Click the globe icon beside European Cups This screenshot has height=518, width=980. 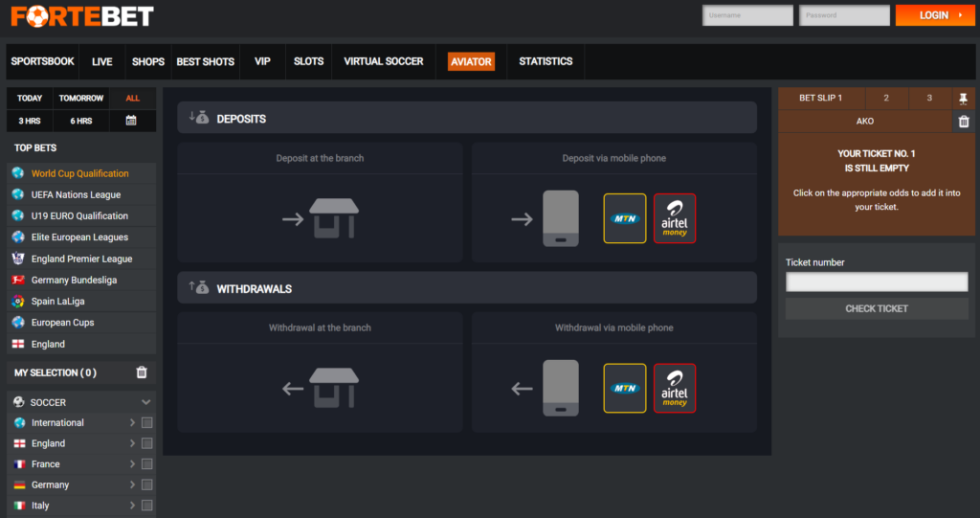click(18, 322)
